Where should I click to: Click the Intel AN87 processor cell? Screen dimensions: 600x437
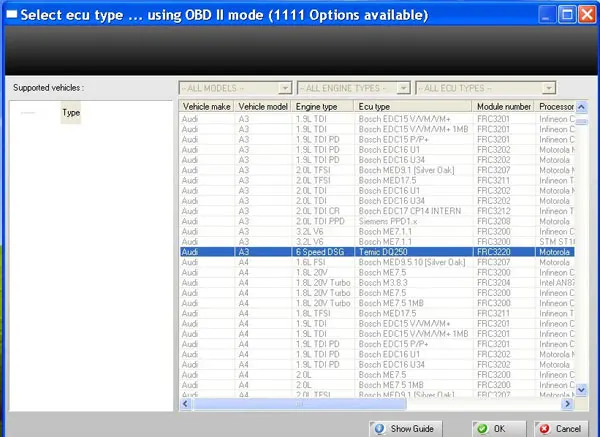[x=557, y=282]
